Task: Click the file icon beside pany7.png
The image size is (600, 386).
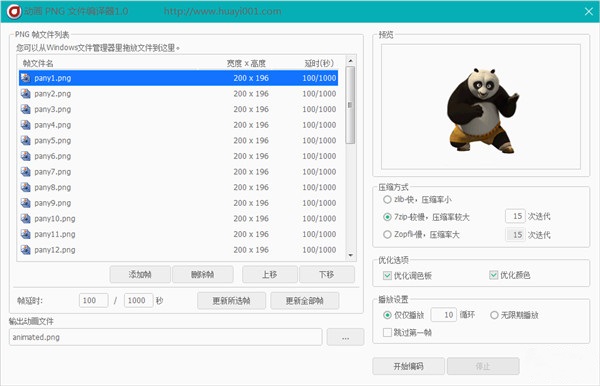Action: 26,172
